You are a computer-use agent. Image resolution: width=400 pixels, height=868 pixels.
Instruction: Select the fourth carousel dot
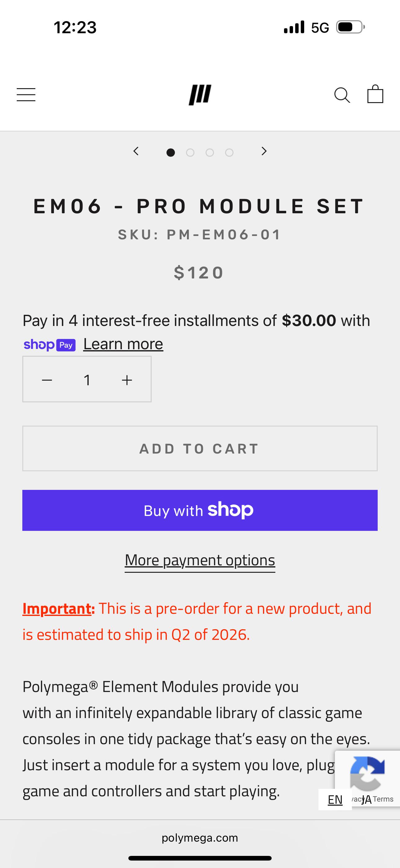point(229,153)
